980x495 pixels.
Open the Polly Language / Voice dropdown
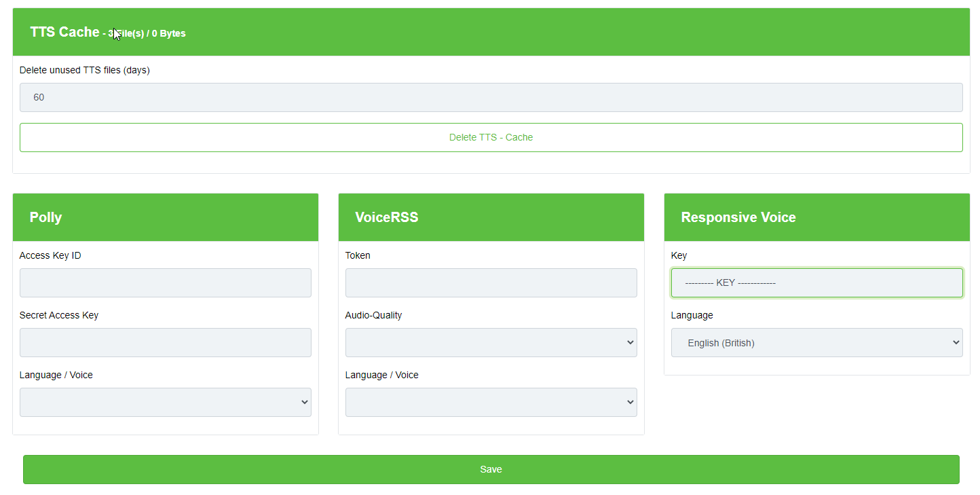click(165, 402)
